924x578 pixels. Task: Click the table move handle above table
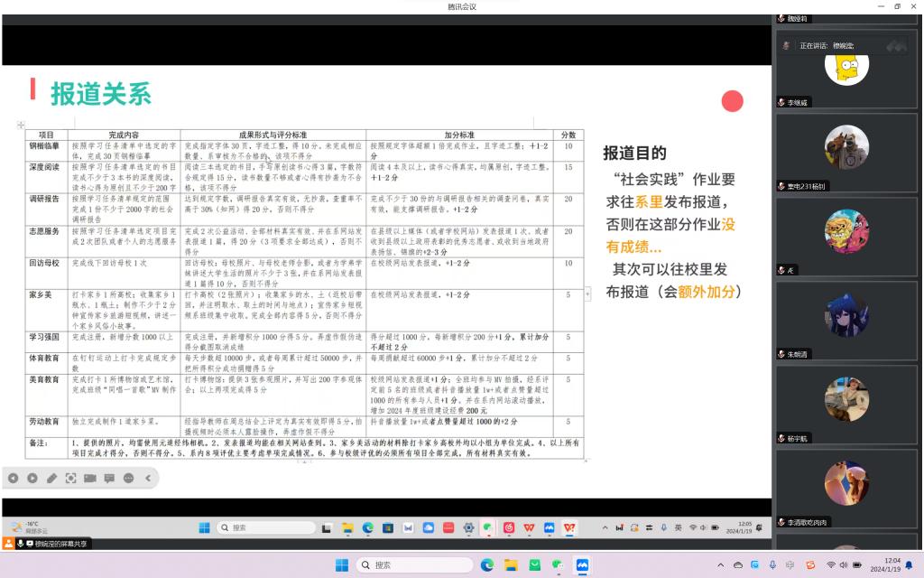21,125
